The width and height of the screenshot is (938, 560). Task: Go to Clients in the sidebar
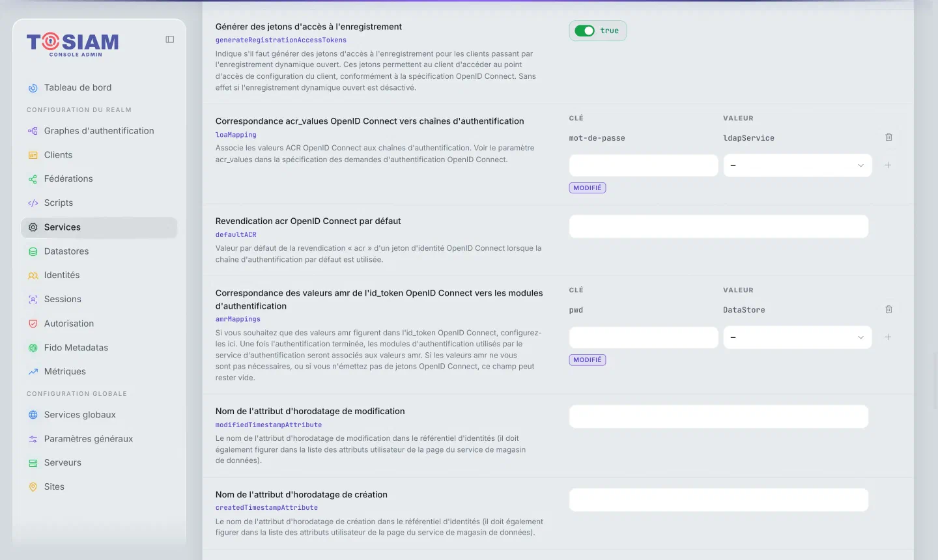point(99,155)
